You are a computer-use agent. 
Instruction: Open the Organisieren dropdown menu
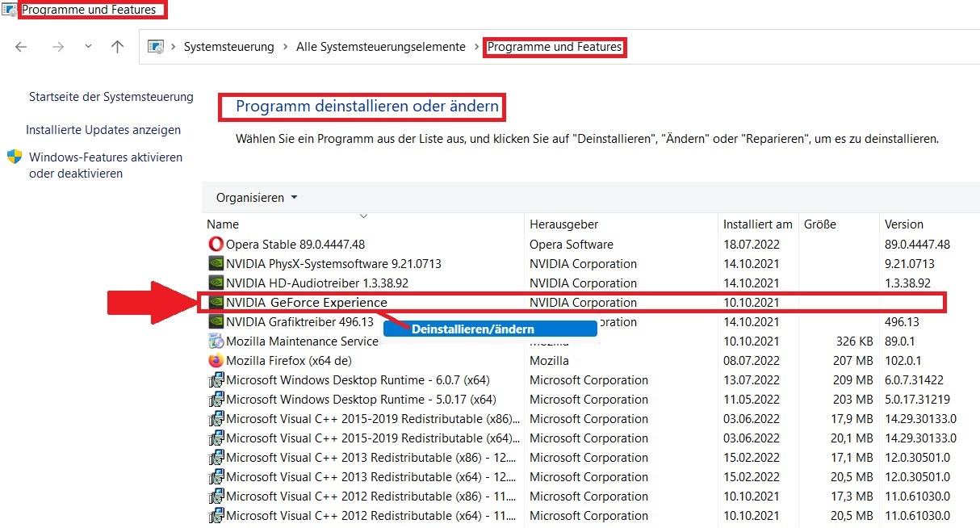(x=257, y=197)
